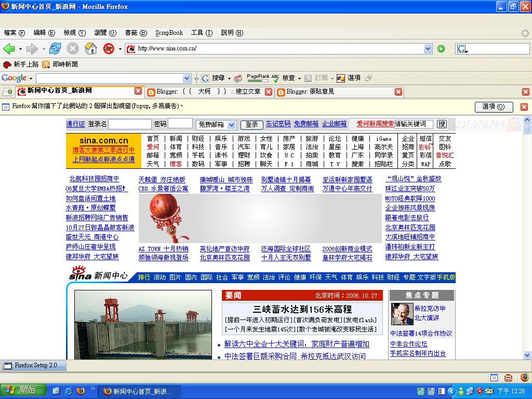Click the 搜 search button on Sina
The image size is (532, 399).
442,124
